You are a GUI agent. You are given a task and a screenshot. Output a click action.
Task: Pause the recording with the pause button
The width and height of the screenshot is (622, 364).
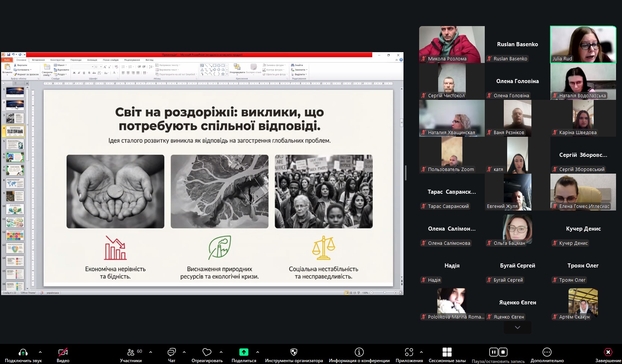click(x=493, y=352)
